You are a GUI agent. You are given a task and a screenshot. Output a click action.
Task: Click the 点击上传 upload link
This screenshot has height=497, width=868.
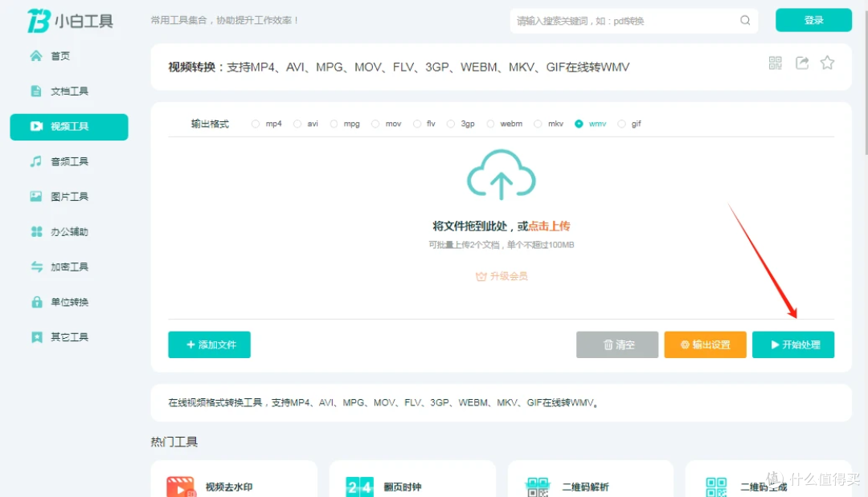(x=549, y=226)
